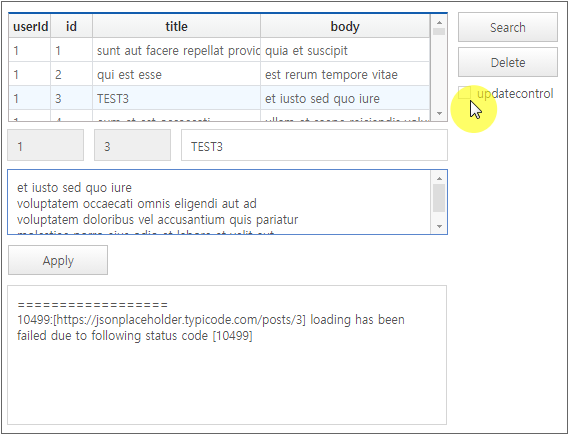
Task: Click the body textarea scrollbar thumb
Action: [439, 198]
